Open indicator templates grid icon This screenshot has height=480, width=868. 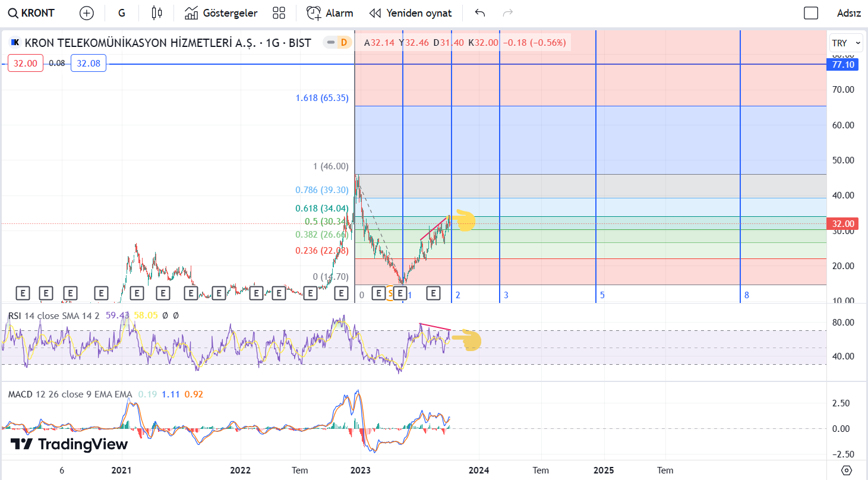click(x=279, y=13)
